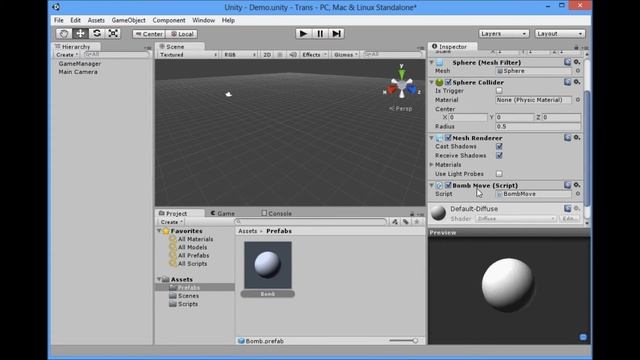Image resolution: width=640 pixels, height=360 pixels.
Task: Open help for Default-Diffuse material
Action: tap(567, 209)
